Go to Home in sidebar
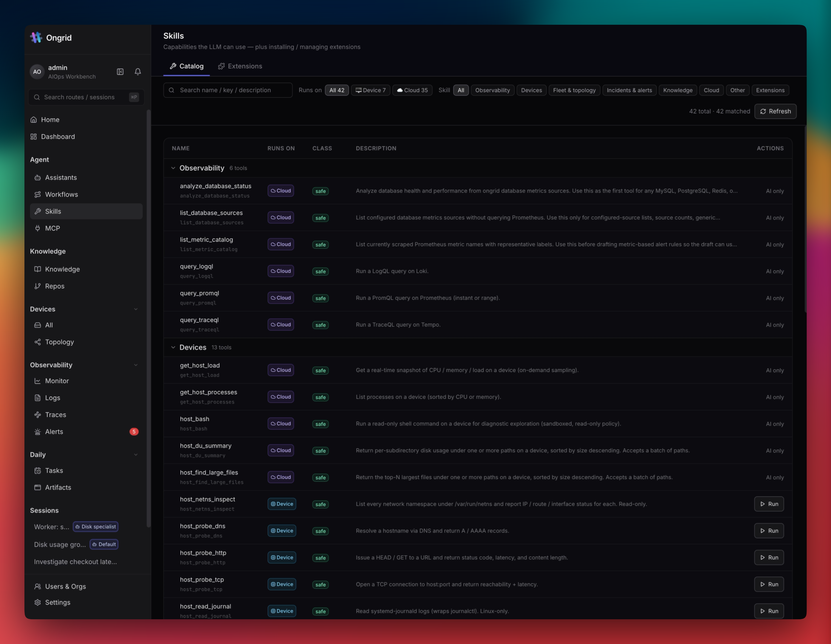 pyautogui.click(x=86, y=120)
